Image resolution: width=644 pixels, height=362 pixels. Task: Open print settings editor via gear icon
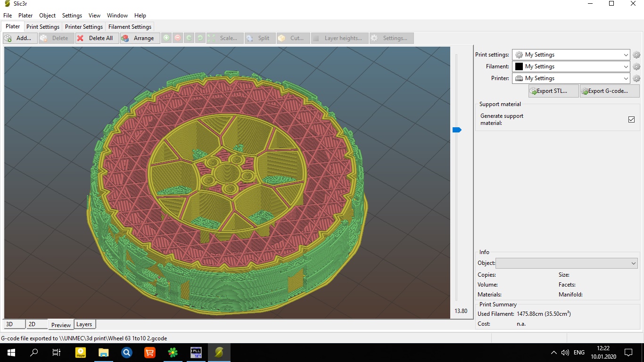pos(636,55)
